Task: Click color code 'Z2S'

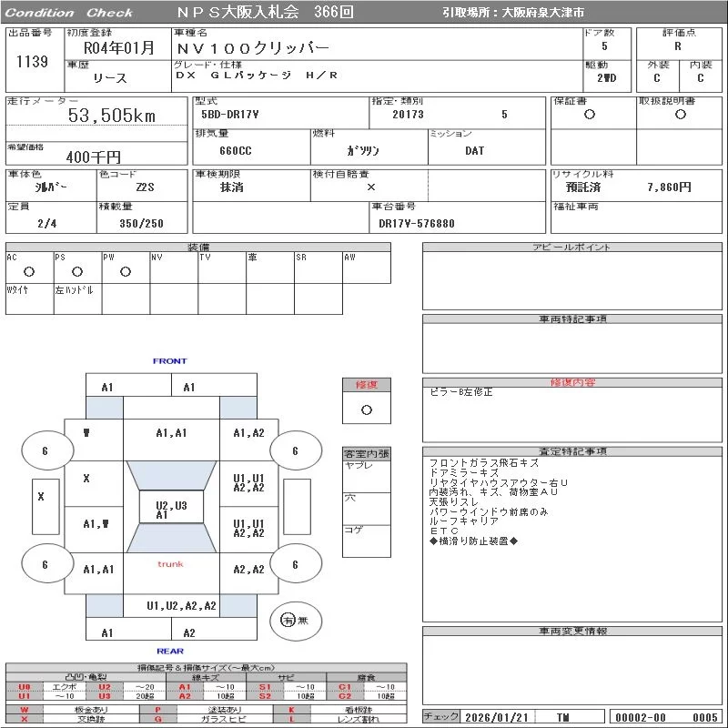Action: tap(145, 187)
